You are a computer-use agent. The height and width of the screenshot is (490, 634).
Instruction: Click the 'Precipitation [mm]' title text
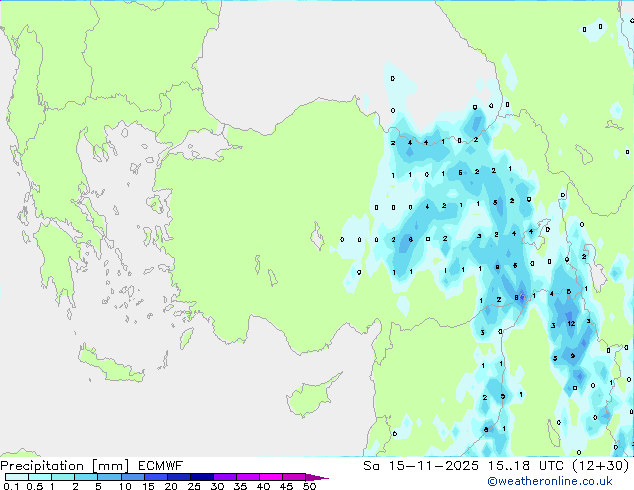point(65,466)
